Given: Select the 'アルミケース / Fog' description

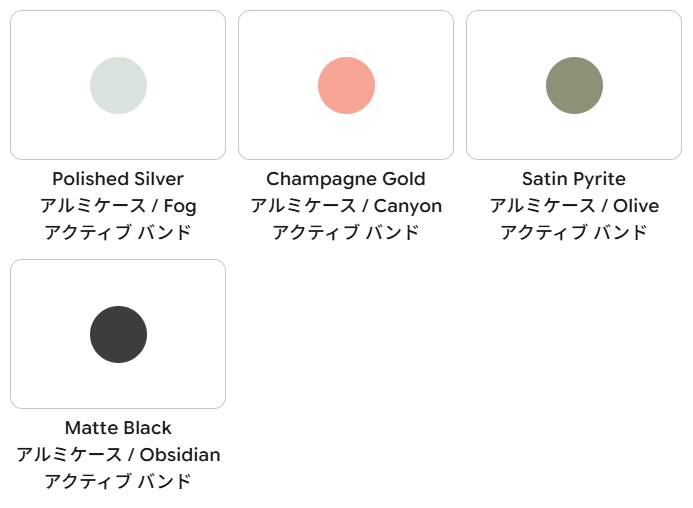Looking at the screenshot, I should click(x=118, y=206).
